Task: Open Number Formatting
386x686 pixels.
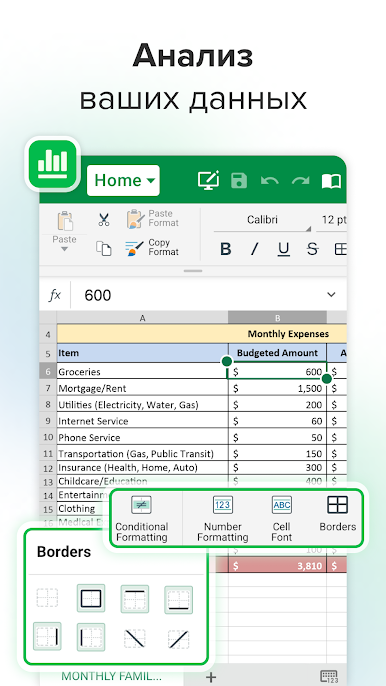Action: pos(223,519)
